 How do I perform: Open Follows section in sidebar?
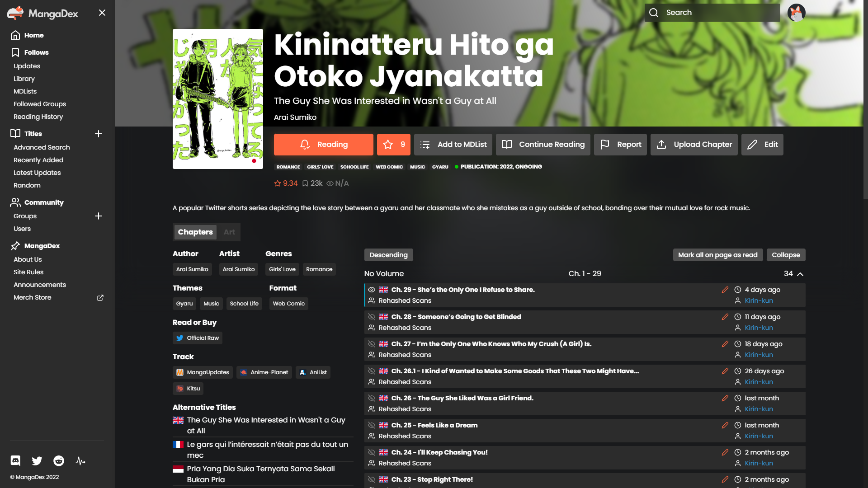pos(36,52)
